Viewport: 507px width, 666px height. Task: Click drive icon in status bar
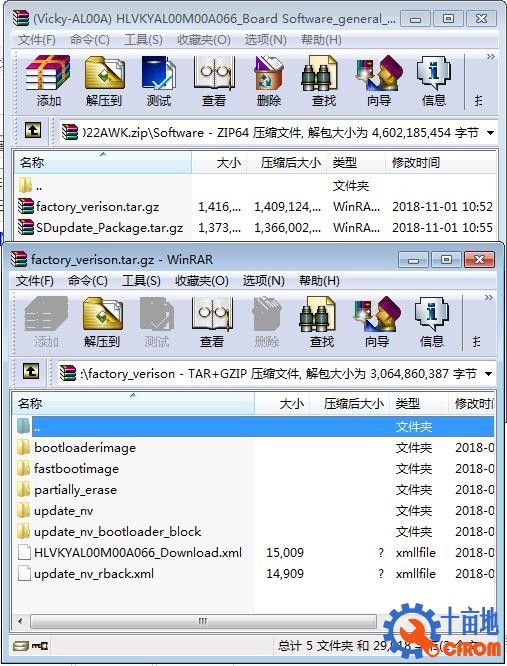pos(21,646)
